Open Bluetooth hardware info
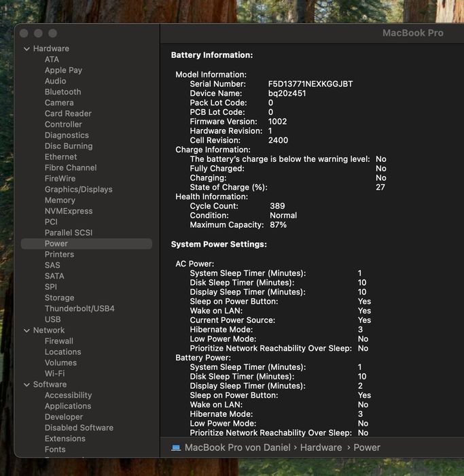This screenshot has width=464, height=476. [63, 92]
